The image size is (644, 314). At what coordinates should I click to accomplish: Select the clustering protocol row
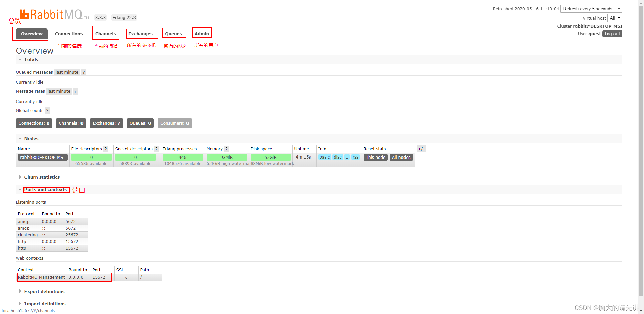click(x=52, y=235)
